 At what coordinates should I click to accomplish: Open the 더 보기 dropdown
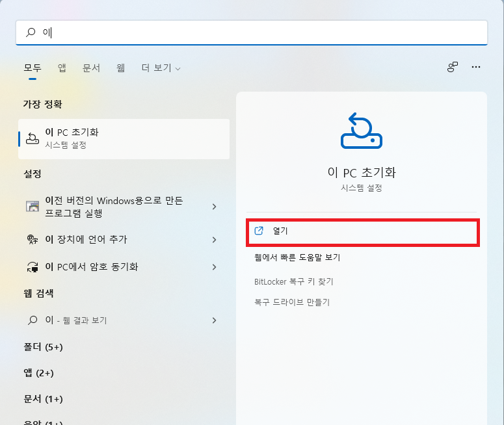pos(161,68)
